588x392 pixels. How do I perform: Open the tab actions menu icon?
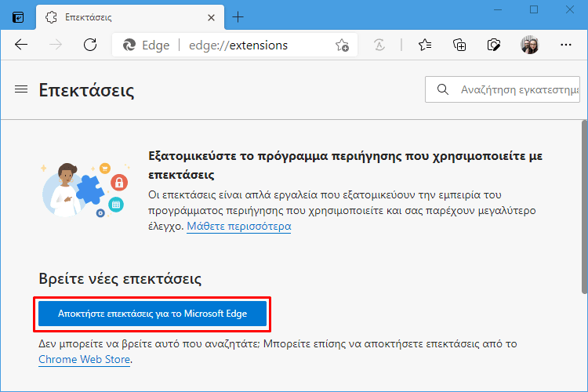tap(18, 17)
